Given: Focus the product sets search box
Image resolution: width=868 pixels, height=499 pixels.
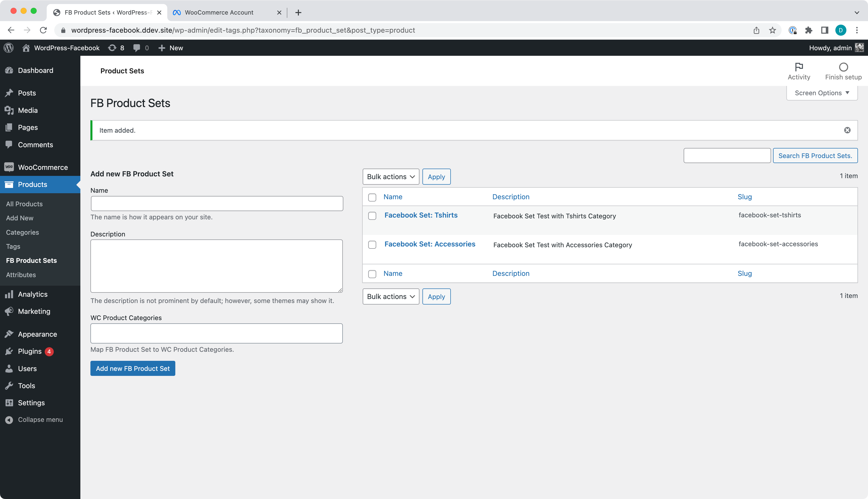Looking at the screenshot, I should tap(727, 156).
